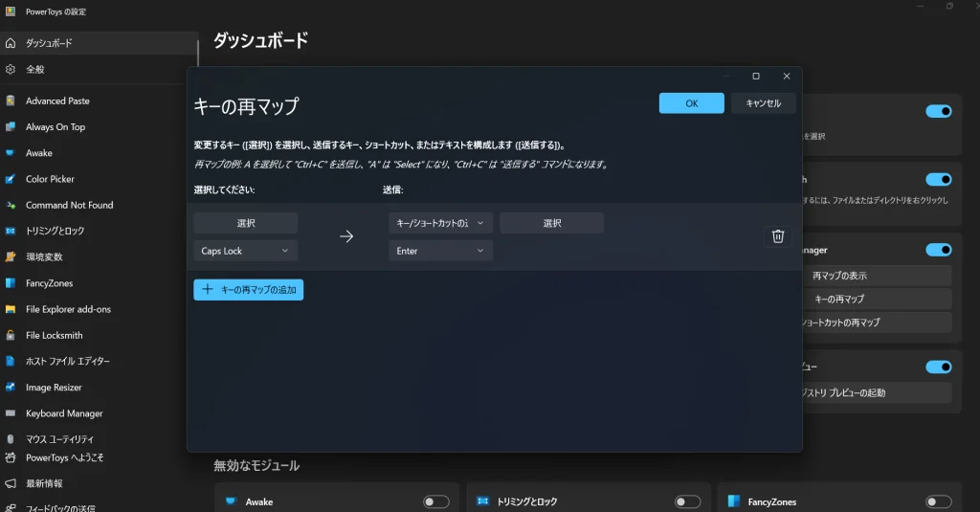980x512 pixels.
Task: Delete the Caps Lock remapping with trash icon
Action: [778, 236]
